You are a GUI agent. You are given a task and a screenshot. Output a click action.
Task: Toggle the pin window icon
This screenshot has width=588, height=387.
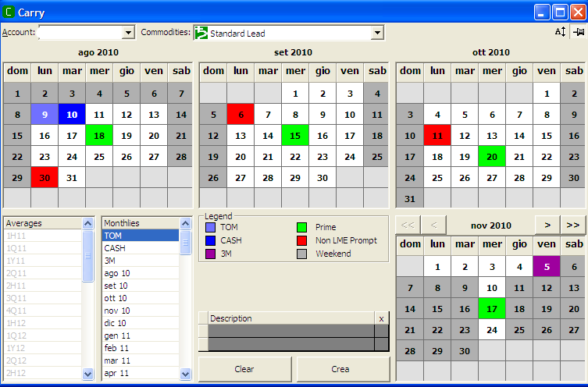pos(579,32)
